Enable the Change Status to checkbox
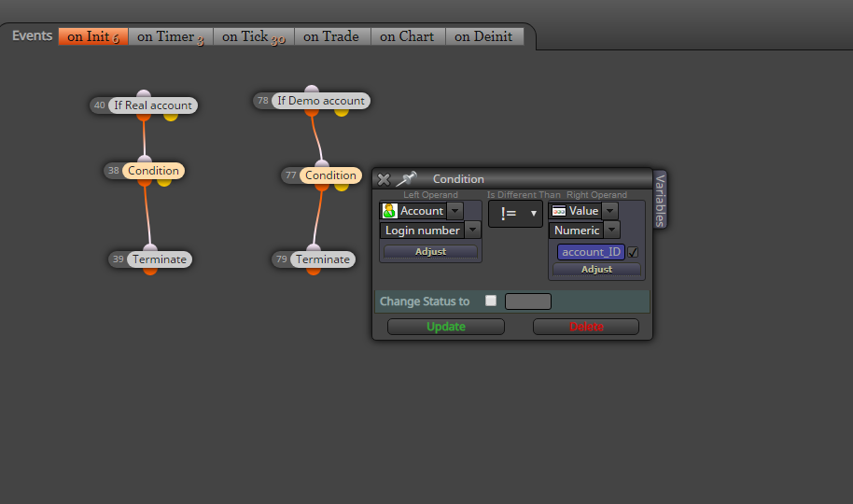 click(x=491, y=301)
